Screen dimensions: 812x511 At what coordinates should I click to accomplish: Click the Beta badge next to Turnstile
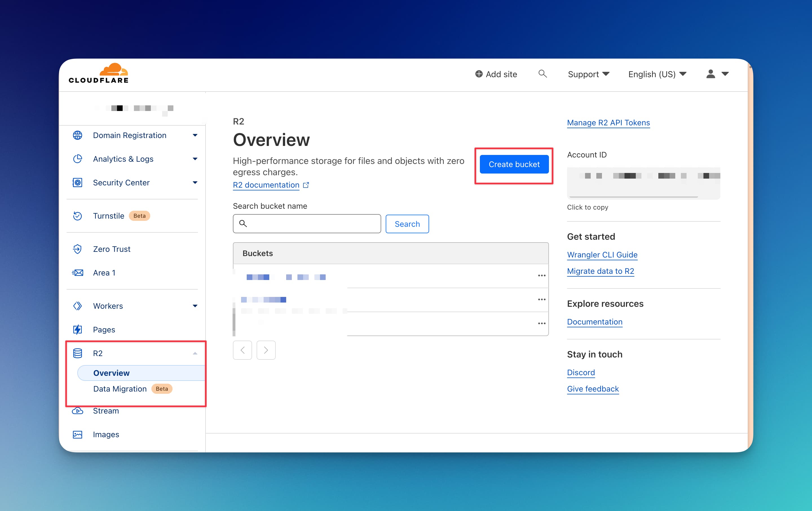[139, 215]
